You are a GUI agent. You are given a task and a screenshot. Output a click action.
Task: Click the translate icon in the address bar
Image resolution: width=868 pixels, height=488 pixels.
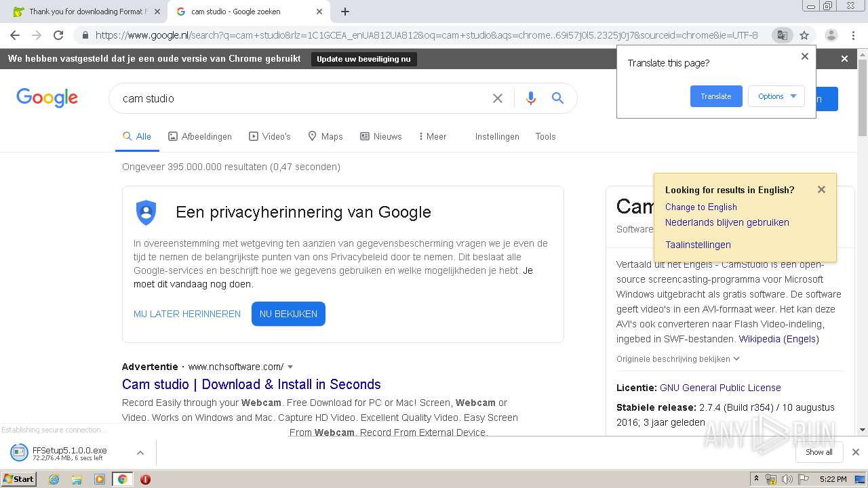[782, 35]
